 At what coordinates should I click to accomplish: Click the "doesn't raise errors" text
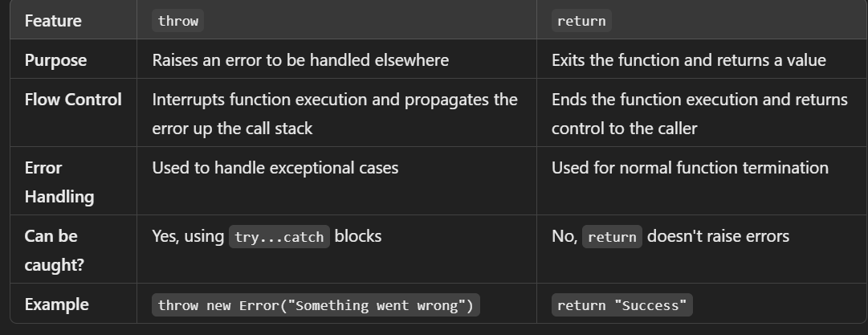[718, 236]
